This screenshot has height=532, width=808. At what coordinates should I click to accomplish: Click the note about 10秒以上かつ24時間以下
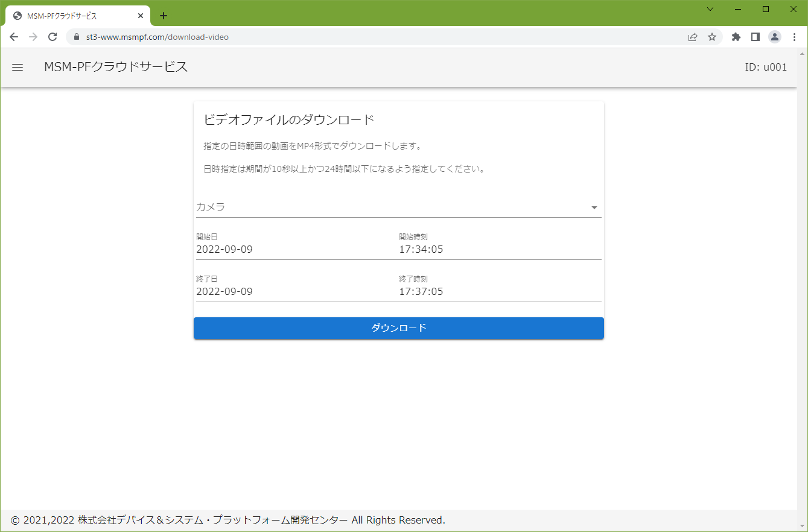[345, 169]
